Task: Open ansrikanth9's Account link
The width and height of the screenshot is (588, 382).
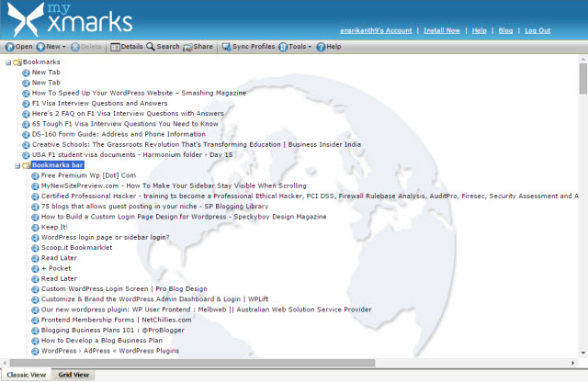Action: pyautogui.click(x=376, y=30)
